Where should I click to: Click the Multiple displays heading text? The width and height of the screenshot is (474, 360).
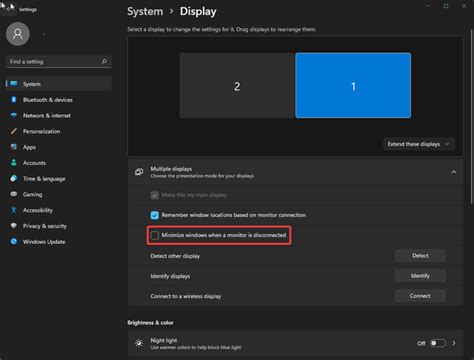[x=171, y=169]
